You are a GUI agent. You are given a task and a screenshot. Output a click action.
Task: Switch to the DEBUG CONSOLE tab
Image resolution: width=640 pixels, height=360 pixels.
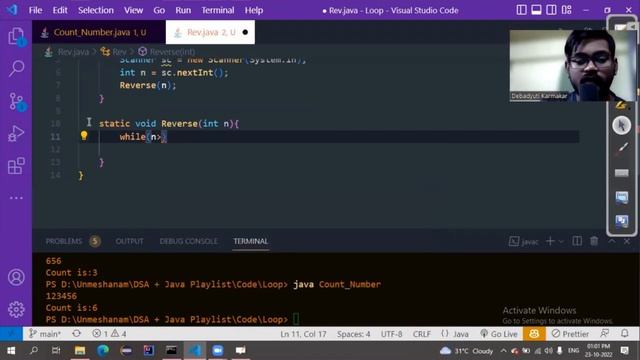tap(189, 241)
